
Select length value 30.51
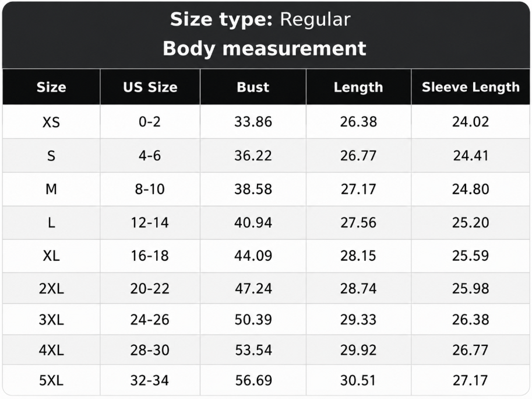coord(358,380)
